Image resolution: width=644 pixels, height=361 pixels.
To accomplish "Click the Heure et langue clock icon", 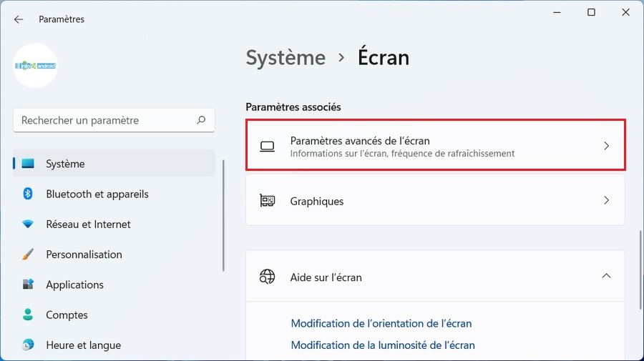I will coord(29,345).
